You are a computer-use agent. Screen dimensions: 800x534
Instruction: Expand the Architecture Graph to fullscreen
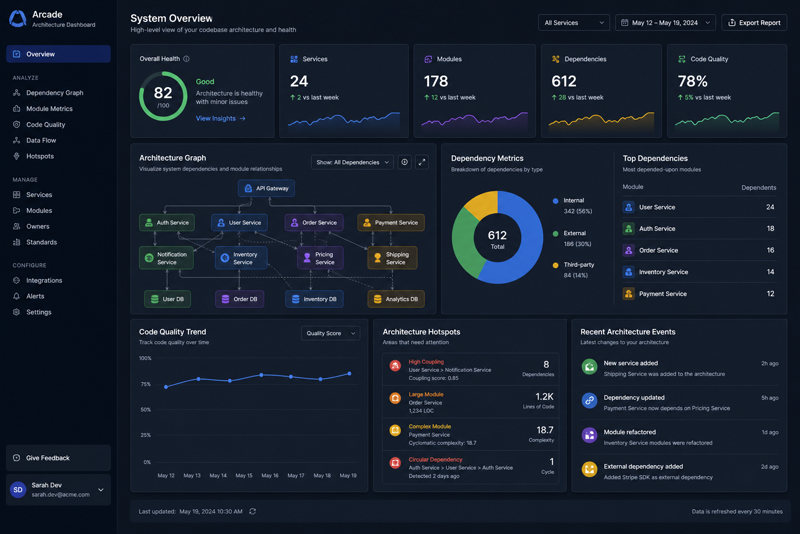coord(422,162)
